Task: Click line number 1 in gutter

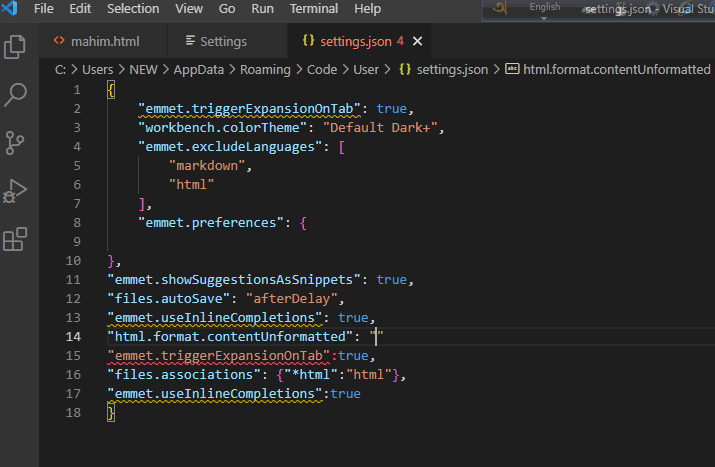Action: (77, 90)
